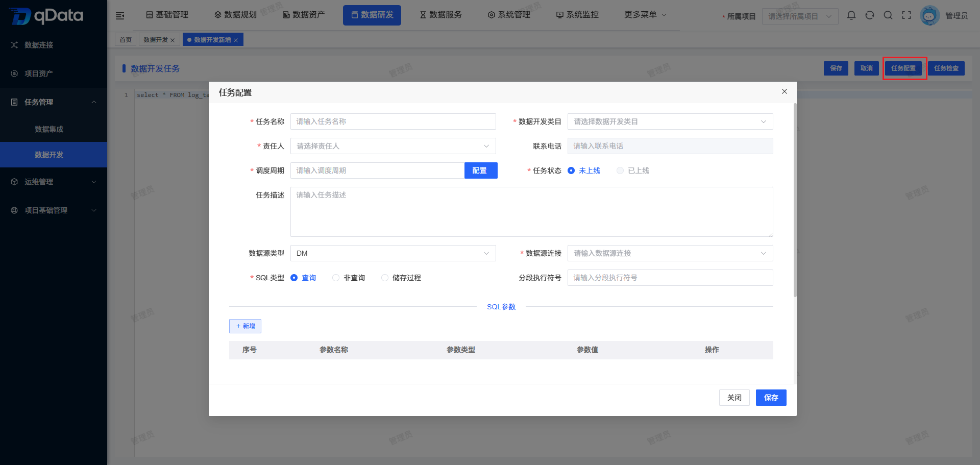The image size is (980, 465).
Task: Choose the 储存过程 SQL type
Action: [x=385, y=278]
